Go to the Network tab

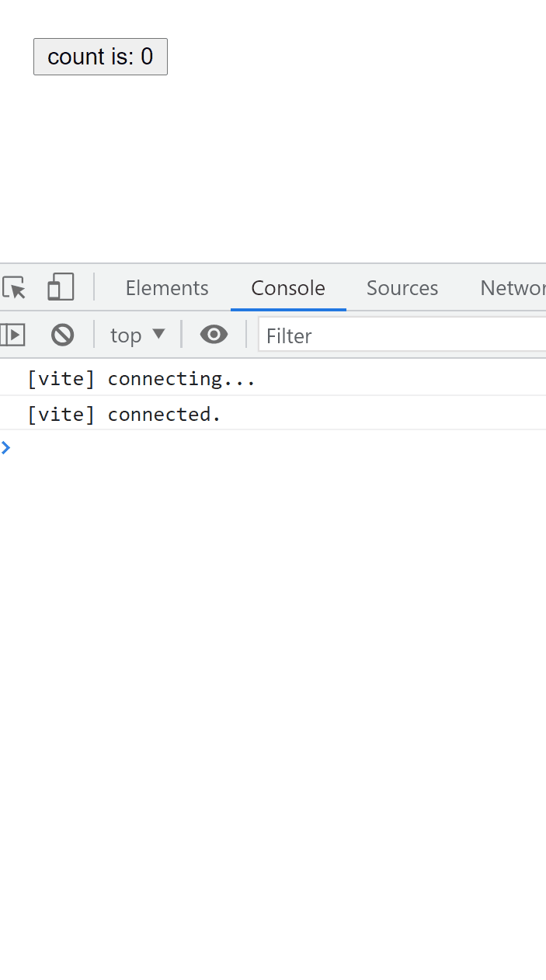[513, 288]
